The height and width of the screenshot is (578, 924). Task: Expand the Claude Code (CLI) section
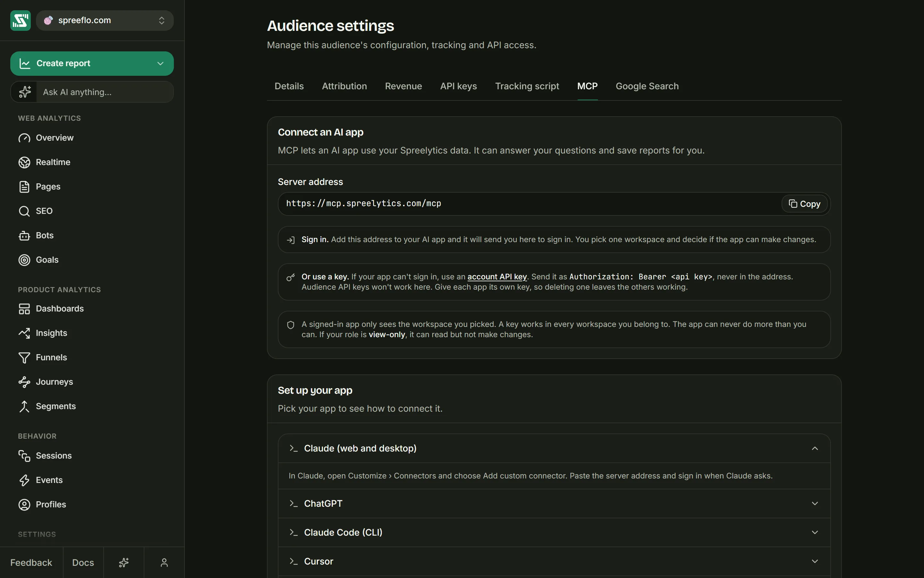(554, 532)
